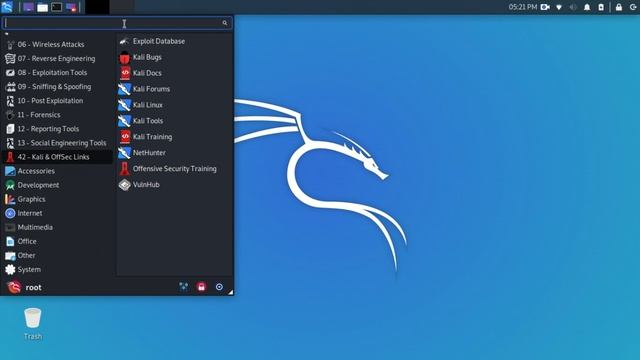Open the Accessories category

tap(57, 171)
